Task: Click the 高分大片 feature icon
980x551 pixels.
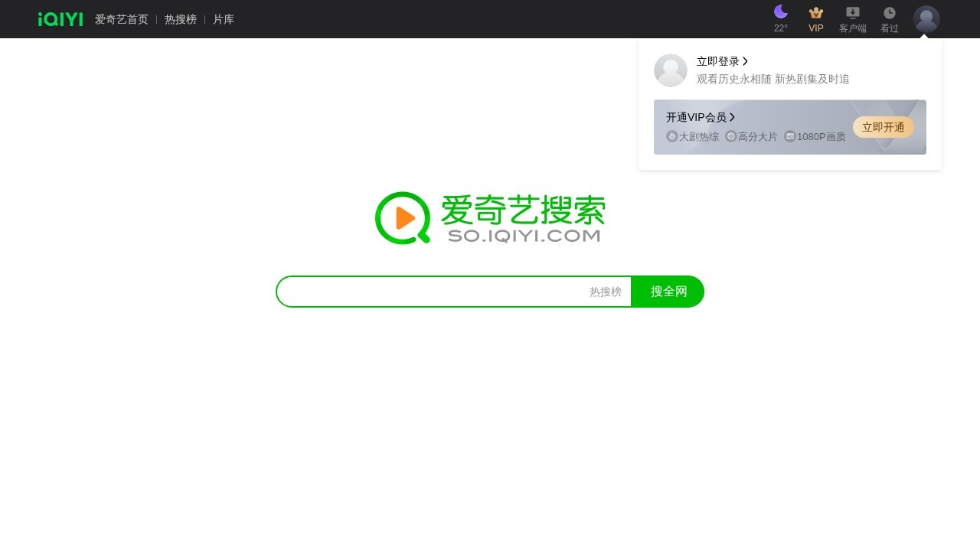Action: pyautogui.click(x=731, y=136)
